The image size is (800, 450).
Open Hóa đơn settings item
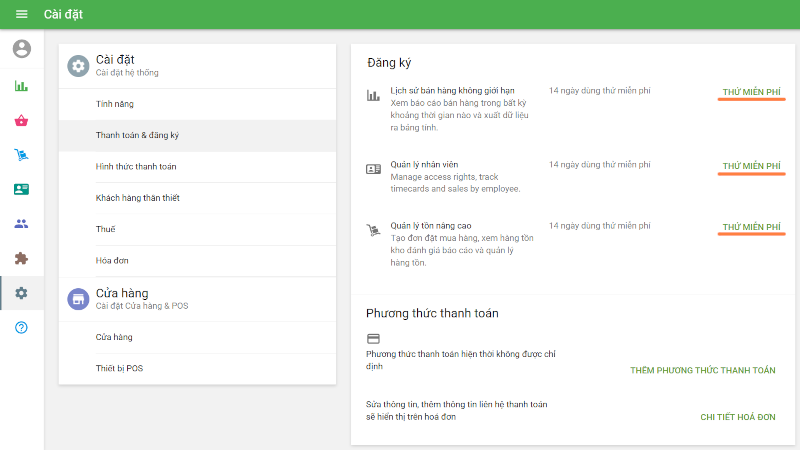(113, 260)
